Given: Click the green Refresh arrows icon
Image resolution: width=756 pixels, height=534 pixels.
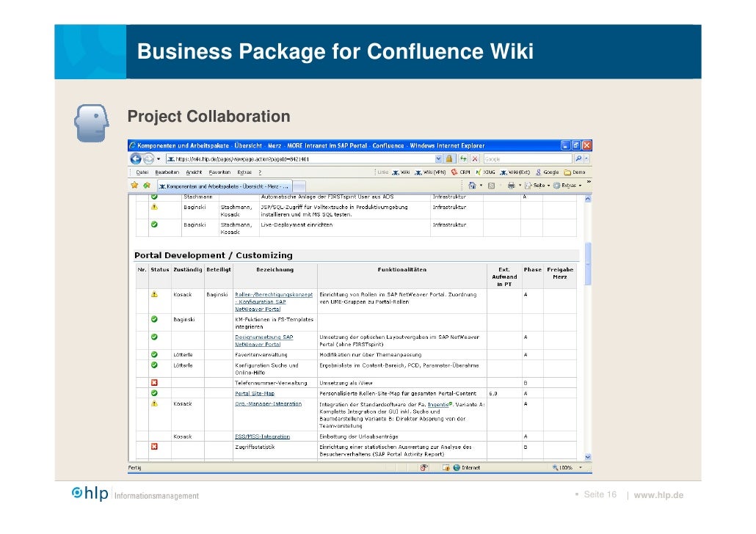Looking at the screenshot, I should tap(463, 158).
